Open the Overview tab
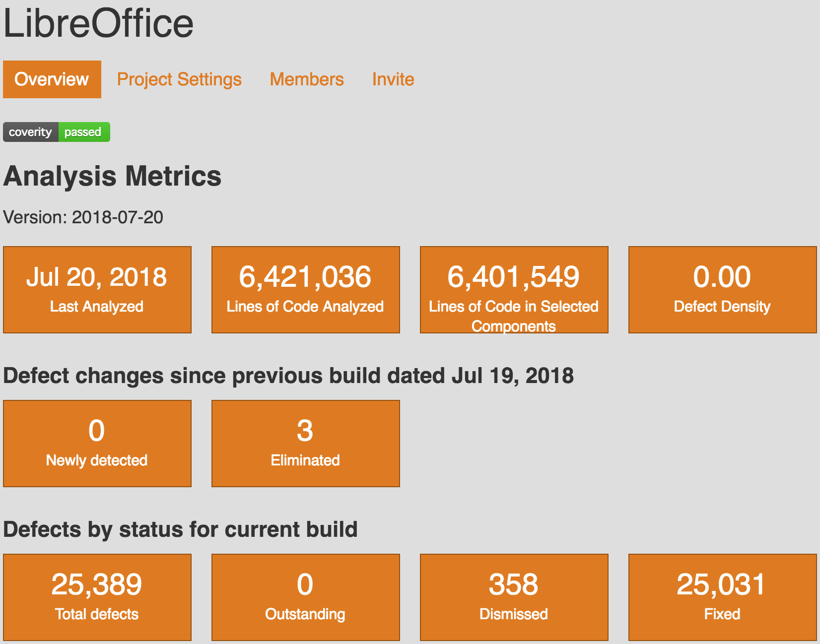The height and width of the screenshot is (644, 820). coord(52,79)
